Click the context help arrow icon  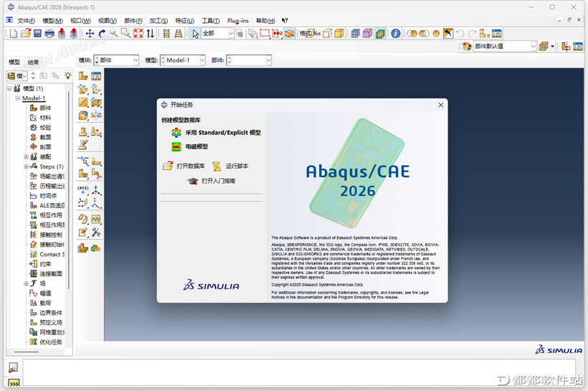[x=285, y=21]
